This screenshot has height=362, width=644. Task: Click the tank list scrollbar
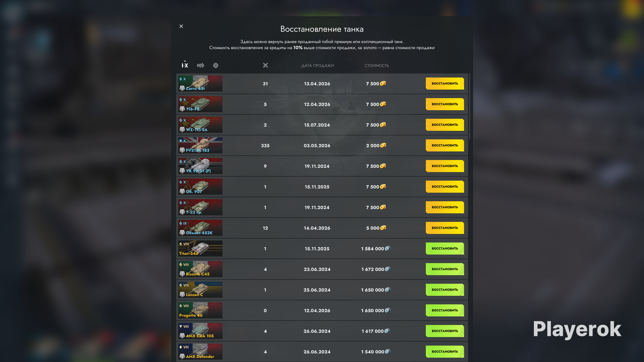click(469, 106)
